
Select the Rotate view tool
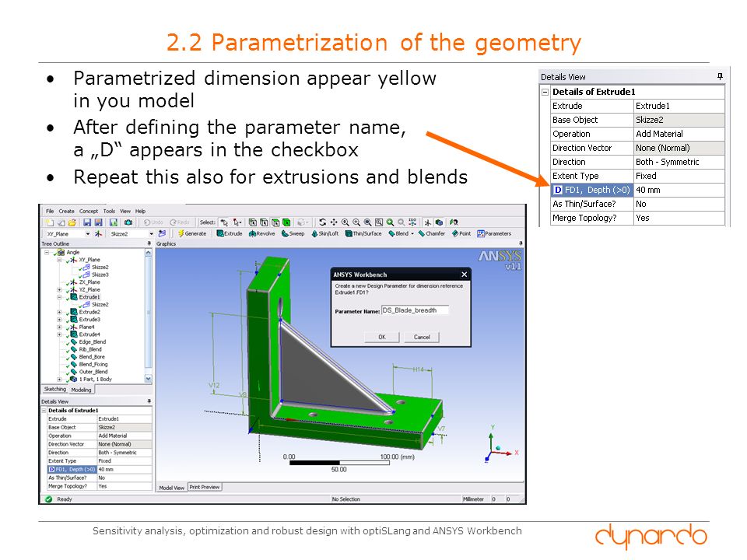pyautogui.click(x=322, y=222)
